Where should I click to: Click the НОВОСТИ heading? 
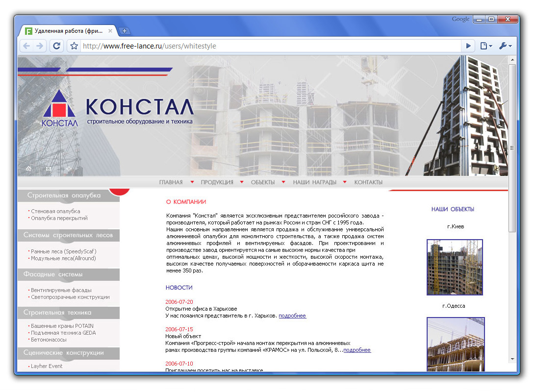coord(179,288)
